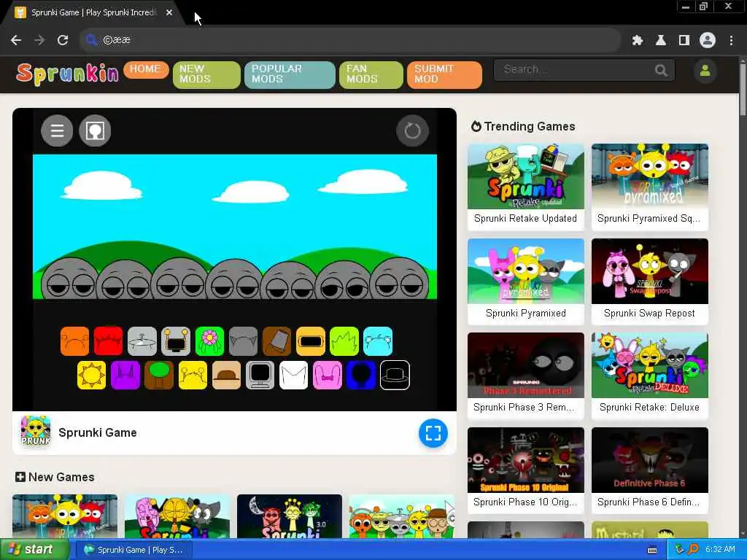Pick the tan hat character icon

[226, 375]
